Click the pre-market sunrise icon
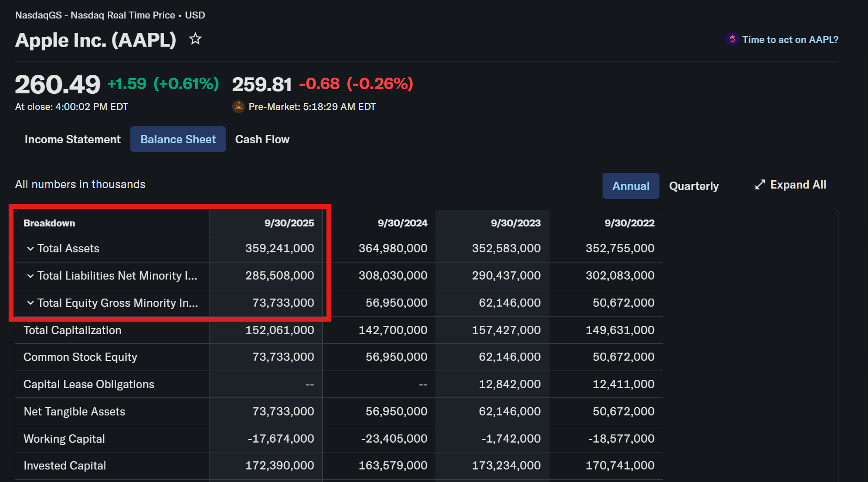 238,107
